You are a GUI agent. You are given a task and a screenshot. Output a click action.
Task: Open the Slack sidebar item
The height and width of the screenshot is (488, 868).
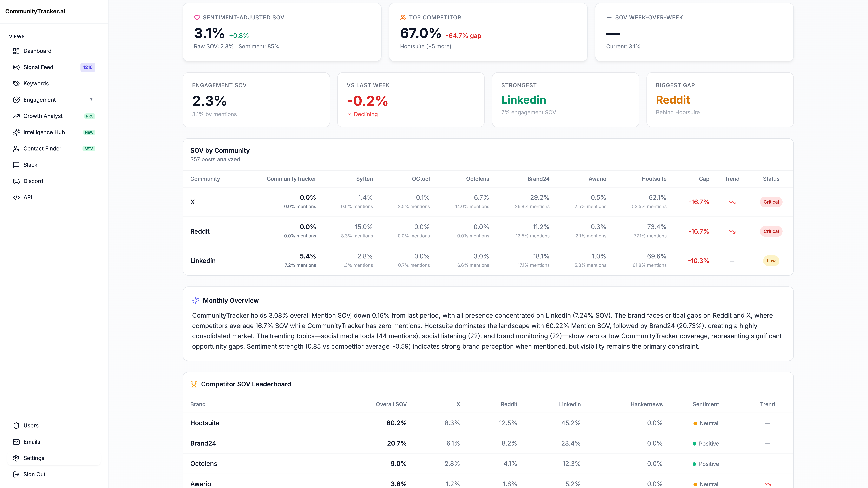point(30,165)
